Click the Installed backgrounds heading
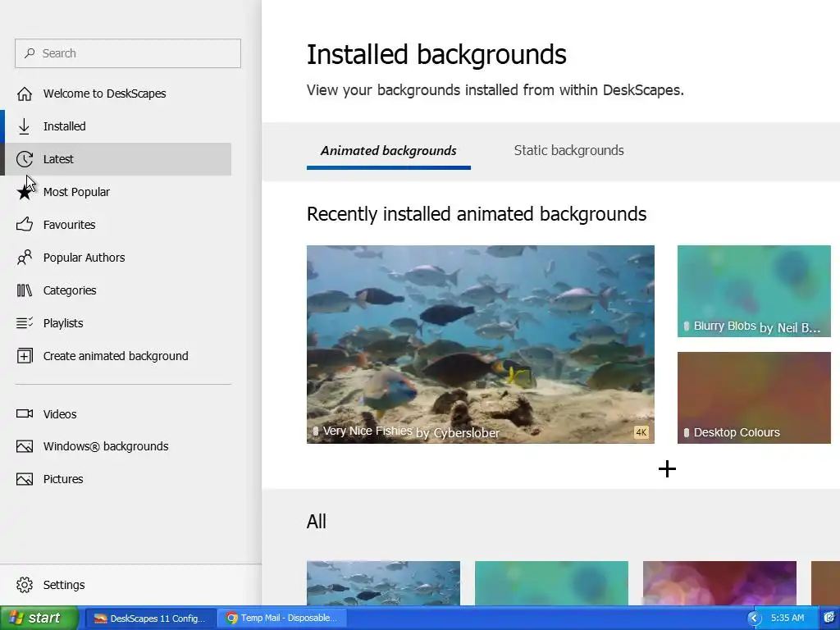 pos(436,55)
